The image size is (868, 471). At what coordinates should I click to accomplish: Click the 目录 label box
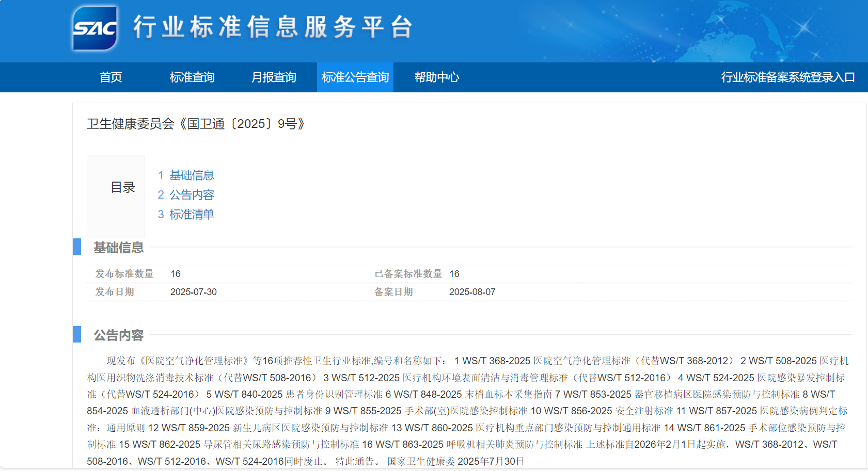coord(122,187)
